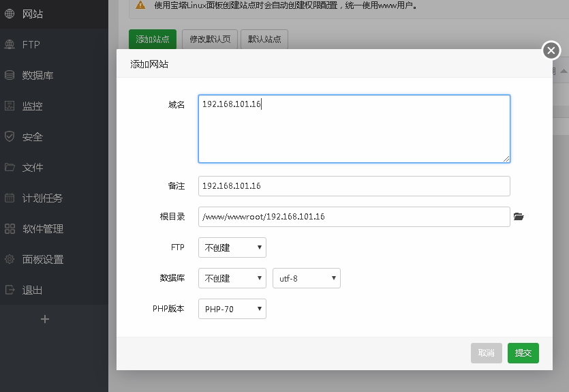This screenshot has width=569, height=392.
Task: Click the FTP field label in dialog
Action: [x=177, y=247]
